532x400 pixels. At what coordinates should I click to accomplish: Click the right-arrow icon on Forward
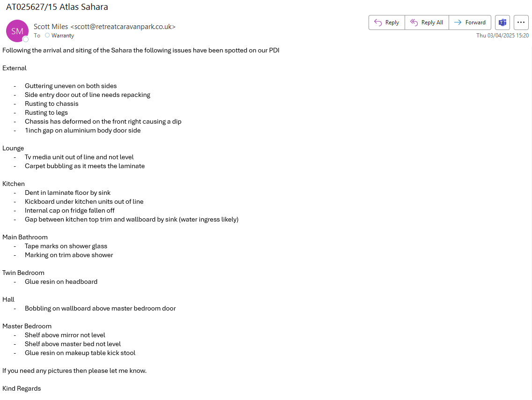pyautogui.click(x=458, y=22)
